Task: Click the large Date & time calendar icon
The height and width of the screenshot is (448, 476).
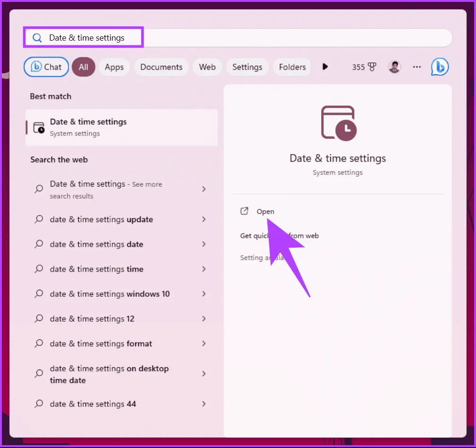Action: pos(338,123)
